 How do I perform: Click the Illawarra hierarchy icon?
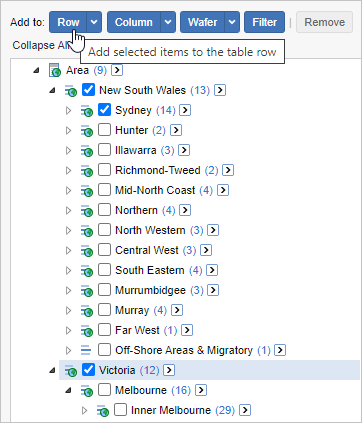point(87,150)
